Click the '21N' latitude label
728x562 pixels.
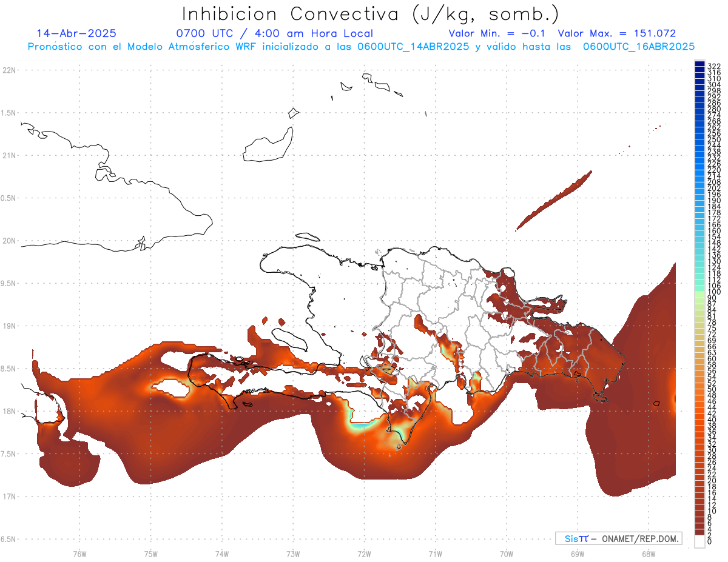(x=9, y=156)
